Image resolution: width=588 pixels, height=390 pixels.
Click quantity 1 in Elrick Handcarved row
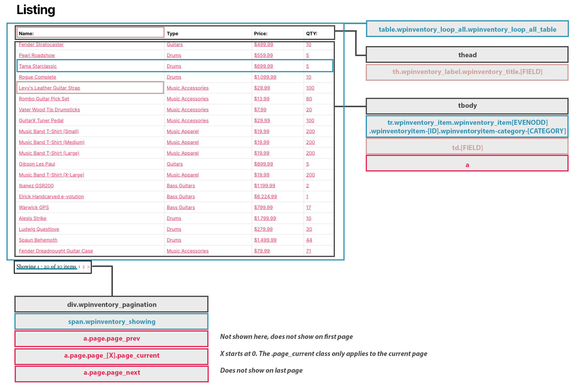click(307, 196)
